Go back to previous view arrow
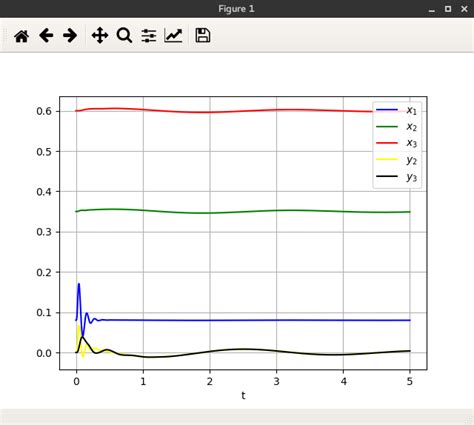The width and height of the screenshot is (474, 425). (x=46, y=35)
